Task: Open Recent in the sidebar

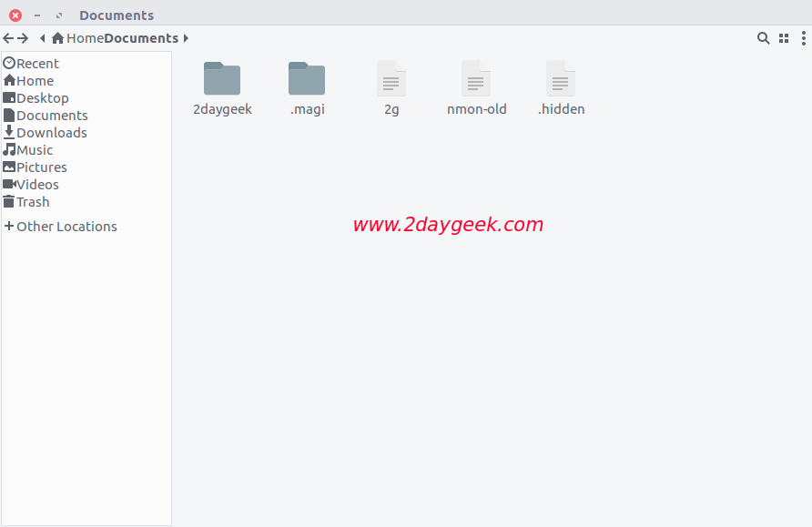Action: coord(31,63)
